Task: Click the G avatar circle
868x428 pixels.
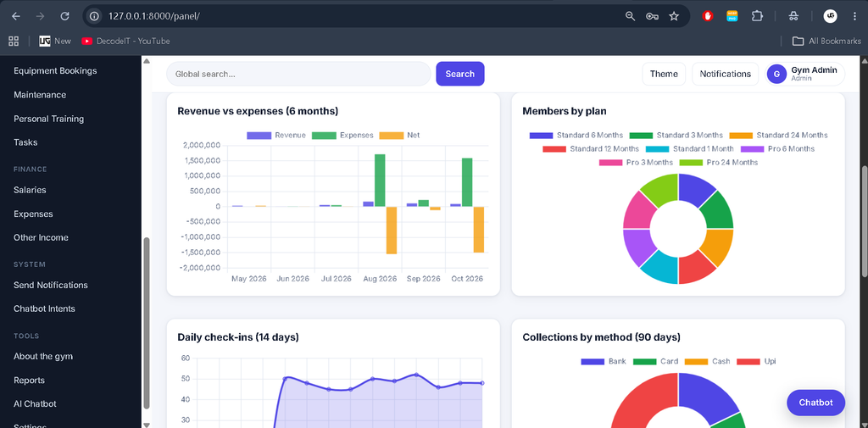Action: point(776,74)
